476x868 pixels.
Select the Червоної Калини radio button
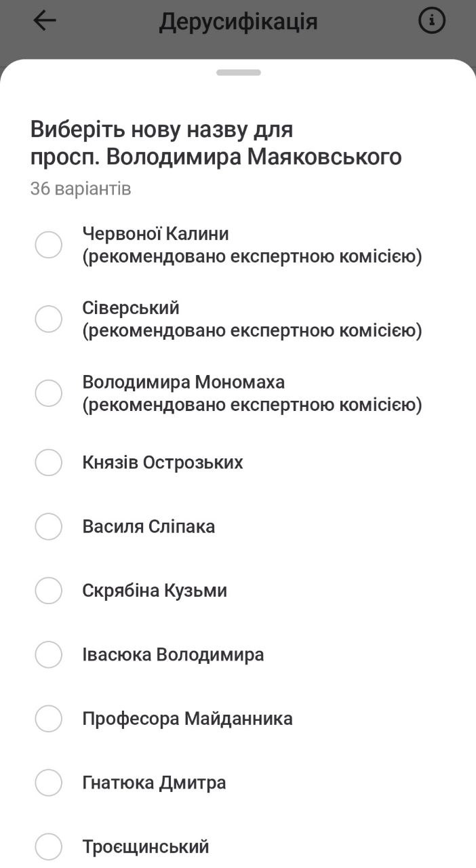click(49, 245)
